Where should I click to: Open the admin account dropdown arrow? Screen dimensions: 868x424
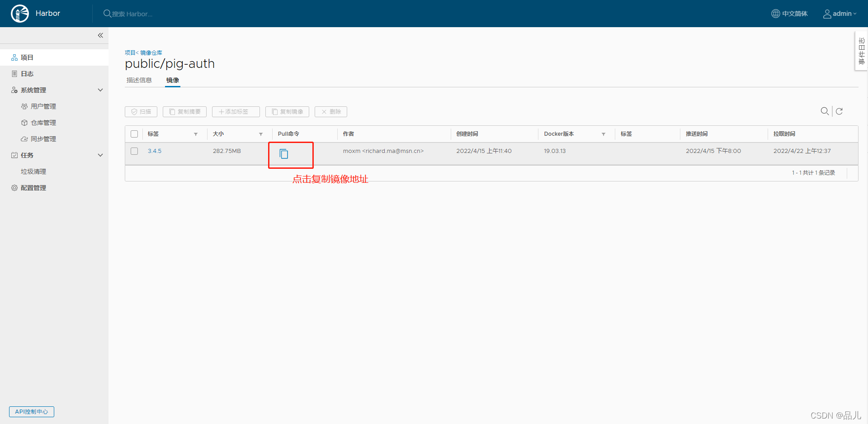tap(855, 14)
